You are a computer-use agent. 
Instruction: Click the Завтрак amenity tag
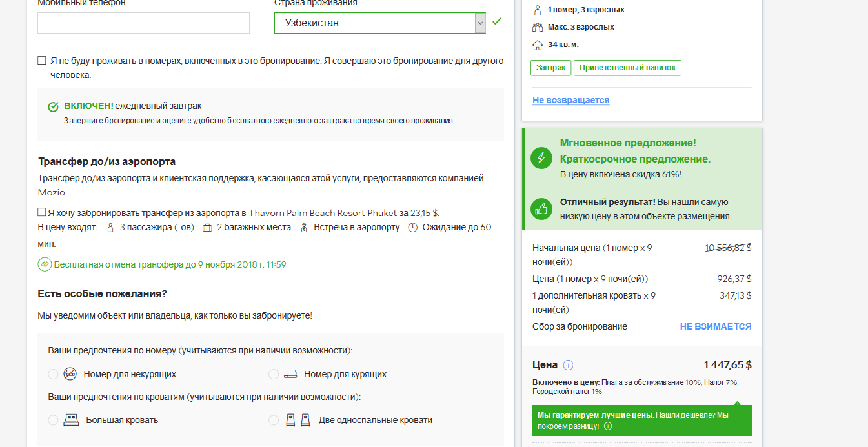pyautogui.click(x=550, y=68)
